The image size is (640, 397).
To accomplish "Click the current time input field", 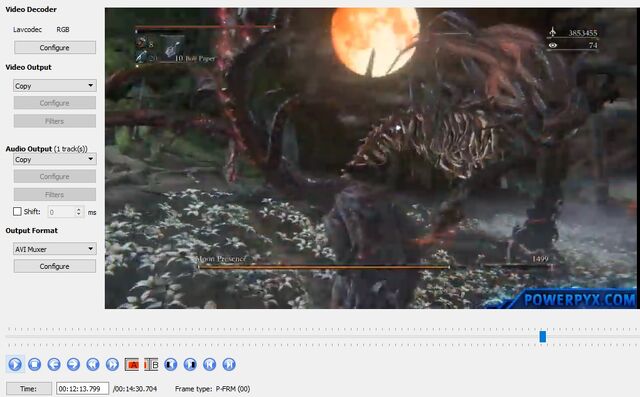I will pyautogui.click(x=82, y=389).
